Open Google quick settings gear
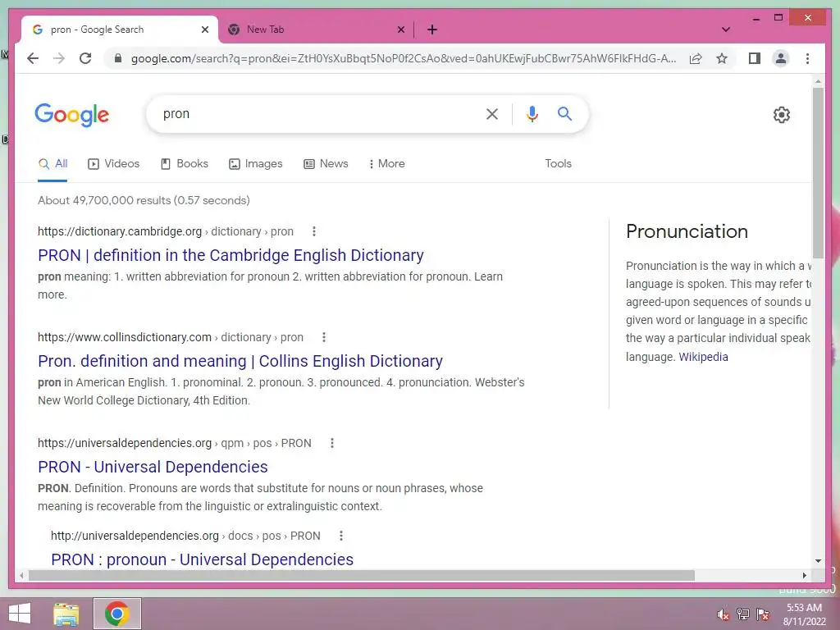 coord(781,115)
